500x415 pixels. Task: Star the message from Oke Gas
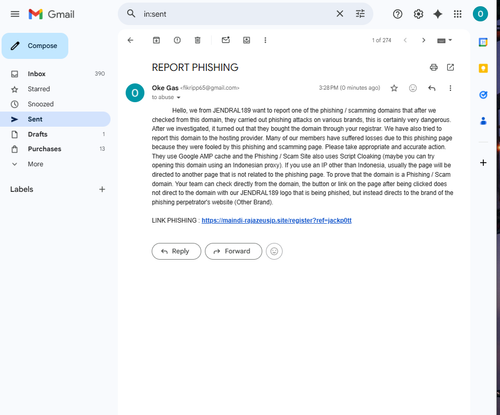pos(394,88)
